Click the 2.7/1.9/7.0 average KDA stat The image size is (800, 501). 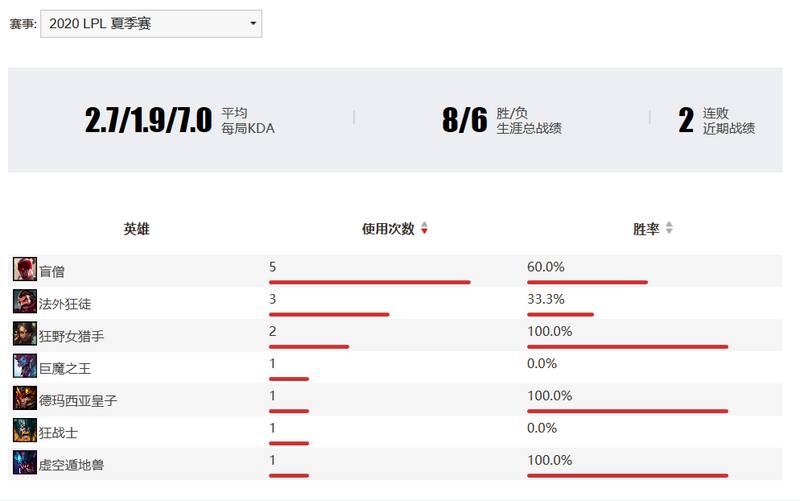[148, 120]
